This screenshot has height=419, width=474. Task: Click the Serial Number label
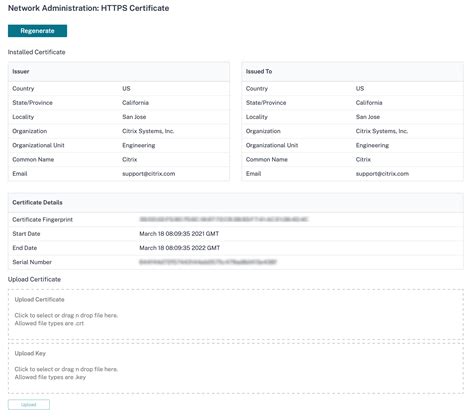tap(32, 262)
